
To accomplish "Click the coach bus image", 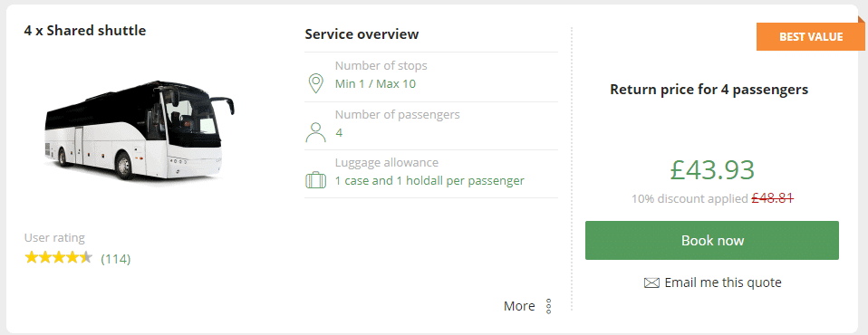I will click(x=139, y=131).
